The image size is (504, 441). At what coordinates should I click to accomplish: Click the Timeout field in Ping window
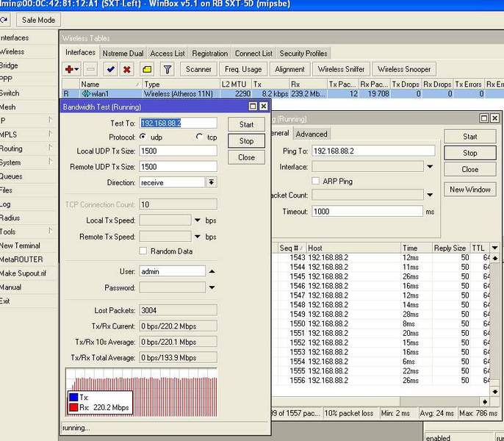[367, 212]
